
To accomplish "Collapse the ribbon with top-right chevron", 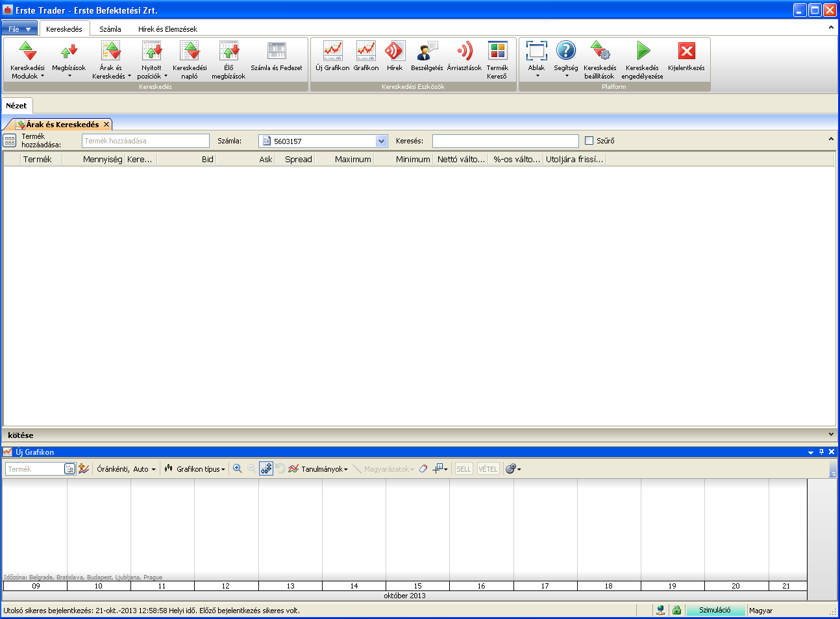I will [x=831, y=28].
